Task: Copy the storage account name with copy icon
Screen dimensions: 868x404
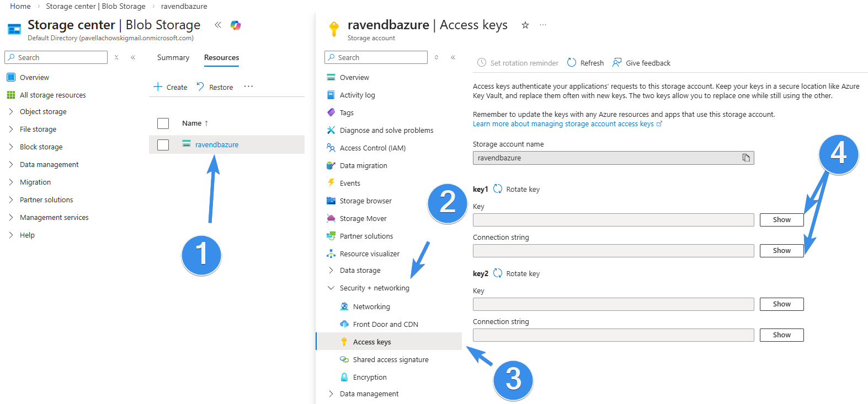Action: click(746, 158)
